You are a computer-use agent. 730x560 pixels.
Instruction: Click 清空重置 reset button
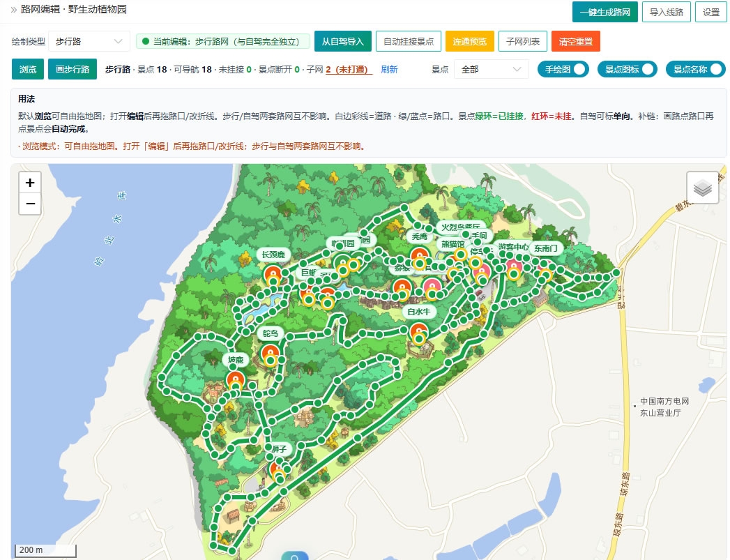click(575, 41)
